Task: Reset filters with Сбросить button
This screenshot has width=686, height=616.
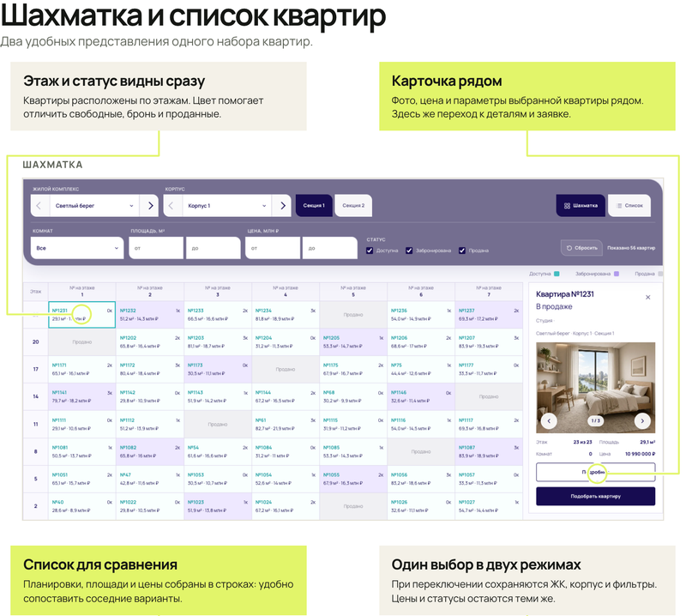Action: pos(581,248)
